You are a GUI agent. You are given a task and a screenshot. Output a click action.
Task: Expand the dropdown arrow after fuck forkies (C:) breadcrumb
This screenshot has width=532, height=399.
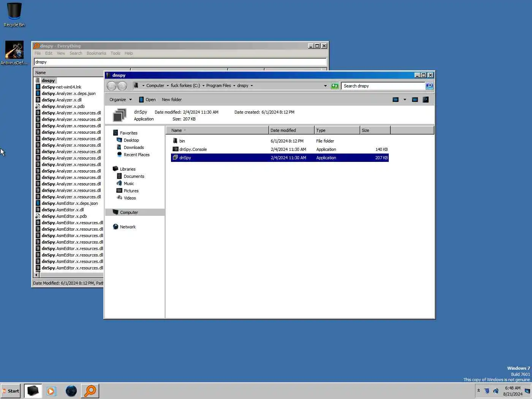coord(203,86)
